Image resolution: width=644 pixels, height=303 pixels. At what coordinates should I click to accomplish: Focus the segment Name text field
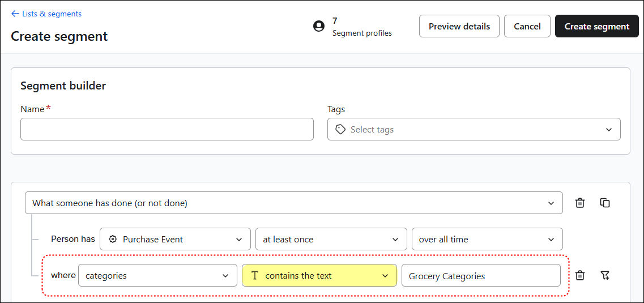click(x=167, y=129)
